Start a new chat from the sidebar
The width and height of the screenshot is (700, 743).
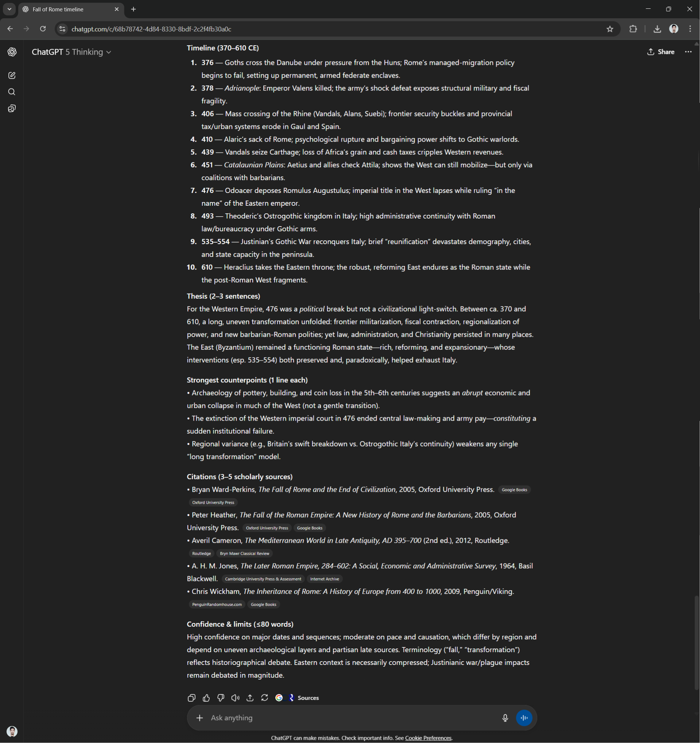(x=12, y=76)
